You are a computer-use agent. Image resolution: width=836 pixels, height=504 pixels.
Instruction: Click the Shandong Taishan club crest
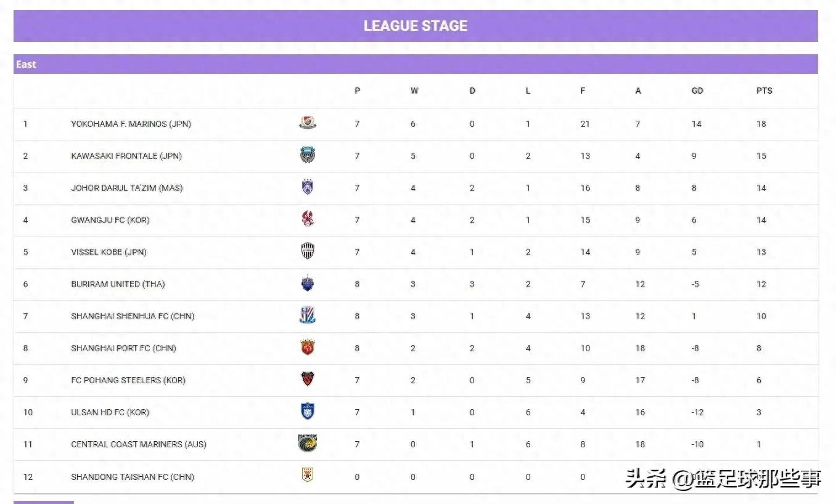(308, 476)
